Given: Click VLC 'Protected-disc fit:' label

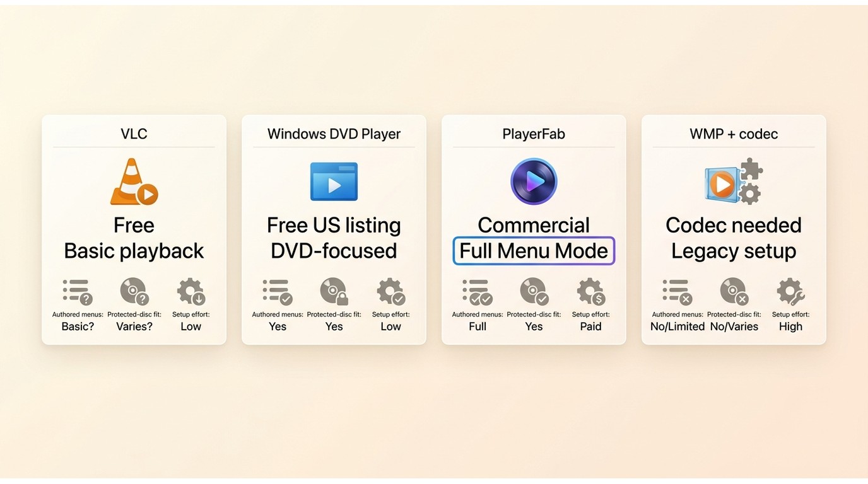Looking at the screenshot, I should (x=134, y=314).
